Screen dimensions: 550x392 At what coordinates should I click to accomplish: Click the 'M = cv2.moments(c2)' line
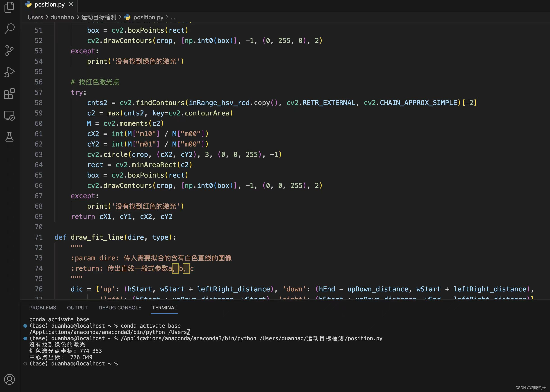125,123
